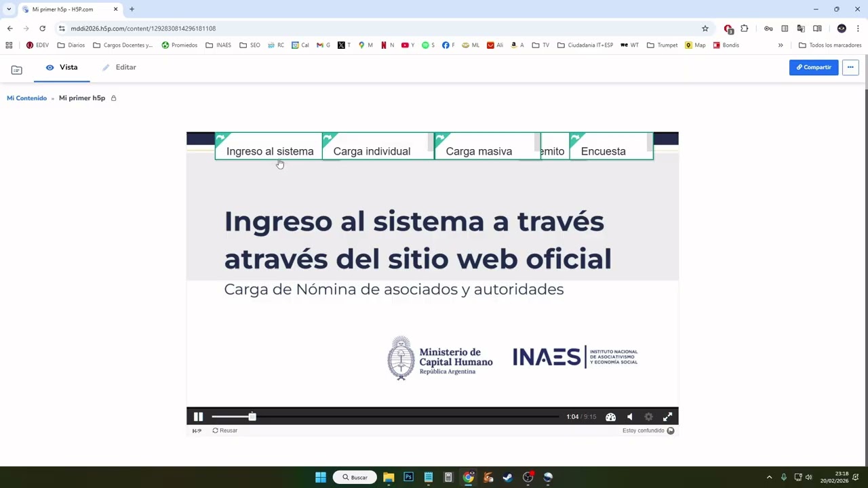The width and height of the screenshot is (868, 488).
Task: Jump to Carga masiva section
Action: [x=488, y=146]
